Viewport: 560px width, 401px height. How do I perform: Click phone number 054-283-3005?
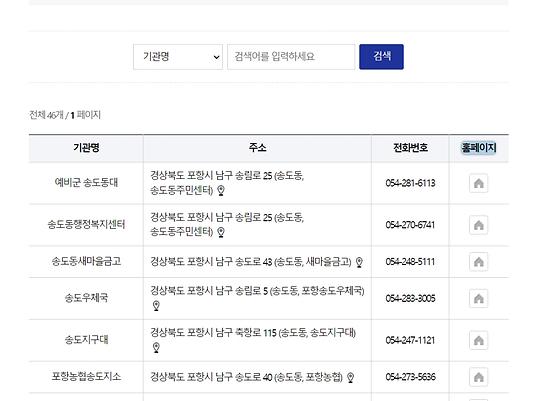coord(410,299)
